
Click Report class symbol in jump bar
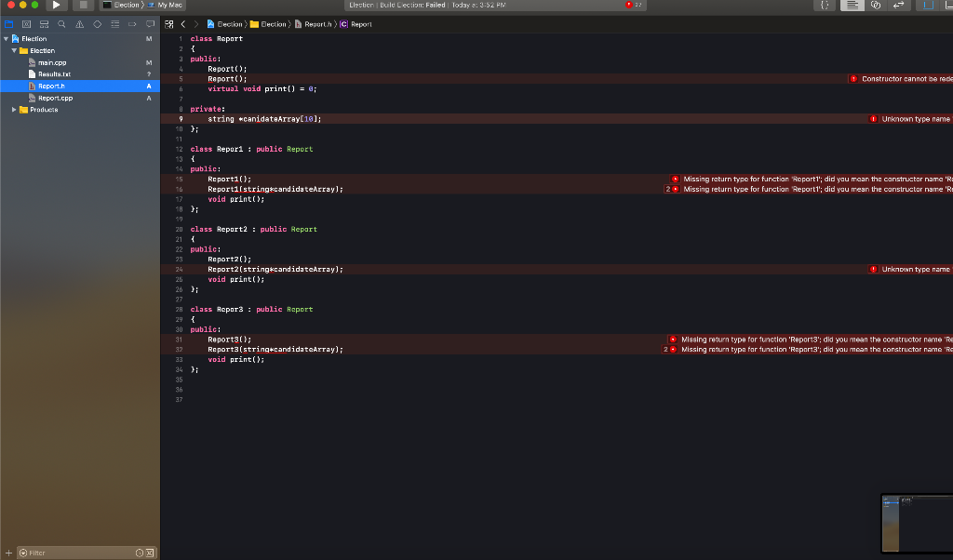pos(356,24)
